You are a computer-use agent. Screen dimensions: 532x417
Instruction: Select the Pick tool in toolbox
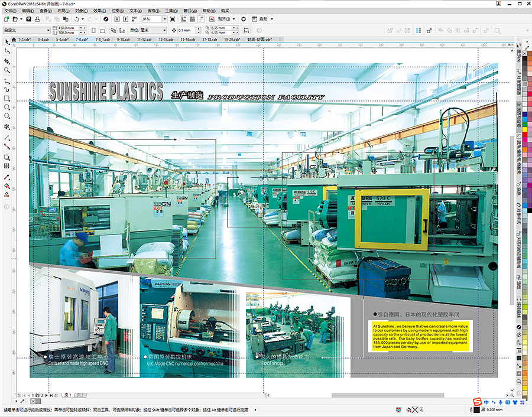7,41
